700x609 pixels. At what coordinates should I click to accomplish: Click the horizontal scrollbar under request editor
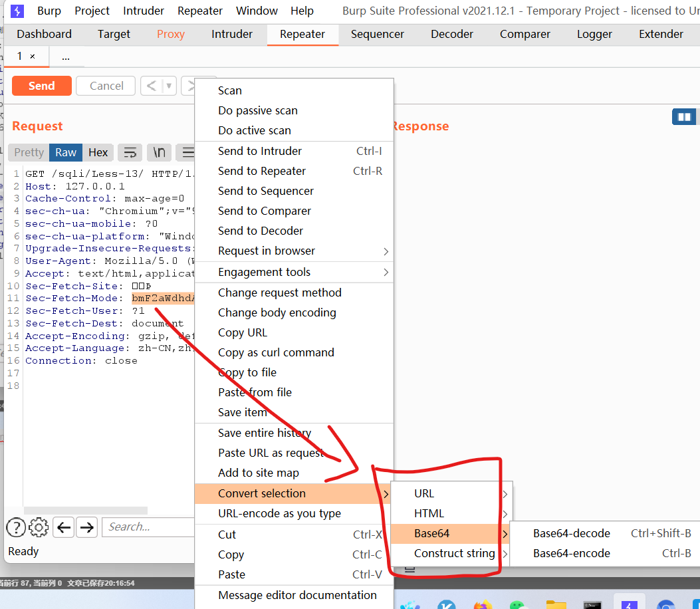tap(85, 511)
